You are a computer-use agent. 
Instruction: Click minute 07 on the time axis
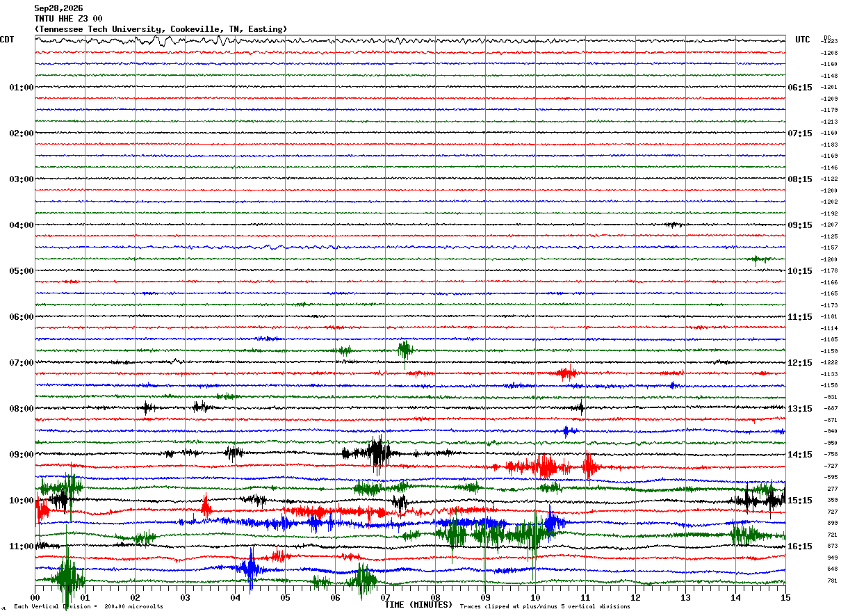(385, 597)
